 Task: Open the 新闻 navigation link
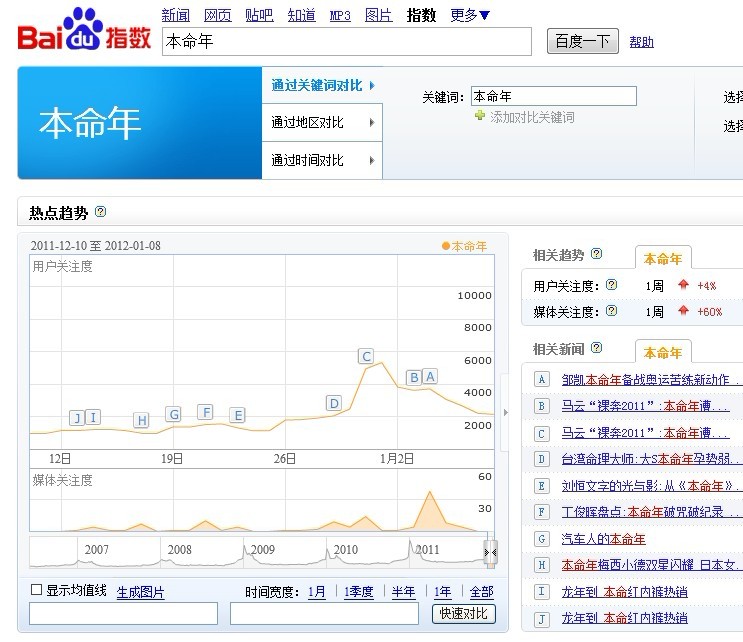point(175,15)
